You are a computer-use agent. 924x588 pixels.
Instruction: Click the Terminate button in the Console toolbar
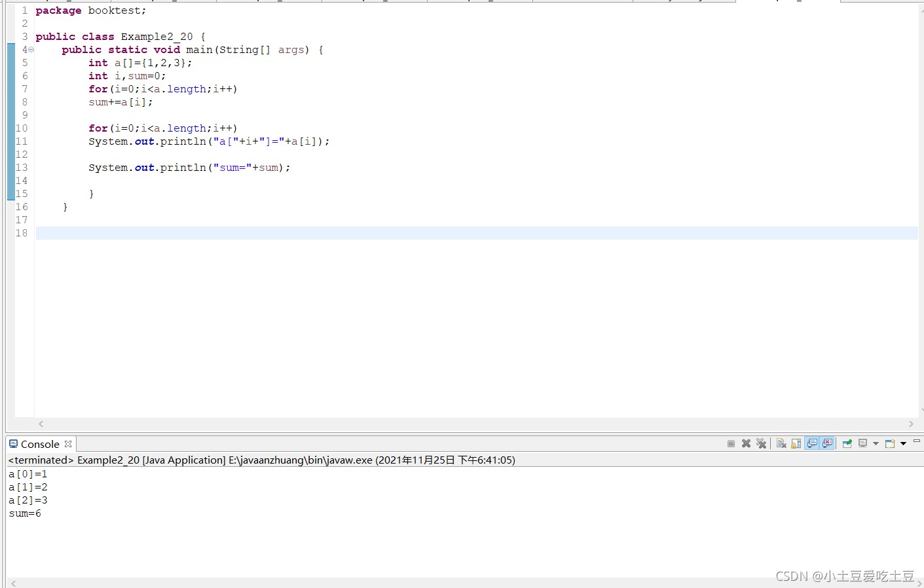tap(731, 443)
